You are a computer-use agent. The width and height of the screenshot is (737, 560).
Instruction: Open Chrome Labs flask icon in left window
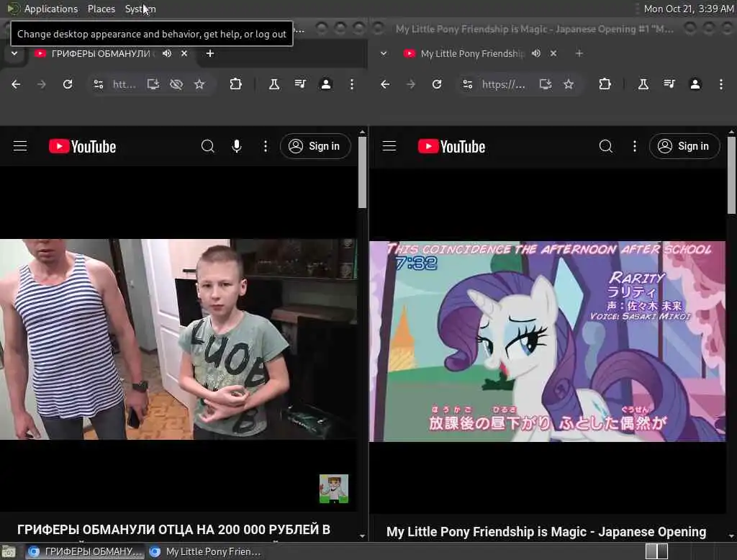point(274,84)
